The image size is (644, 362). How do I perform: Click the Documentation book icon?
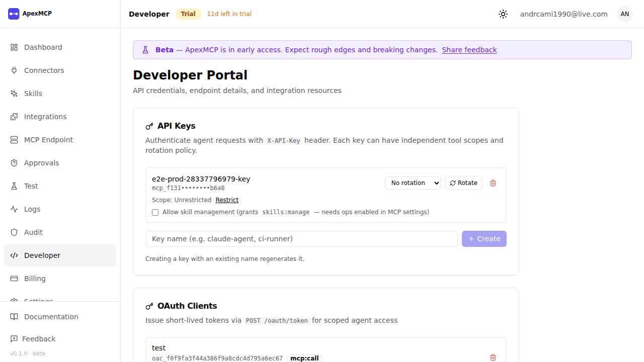click(x=14, y=317)
